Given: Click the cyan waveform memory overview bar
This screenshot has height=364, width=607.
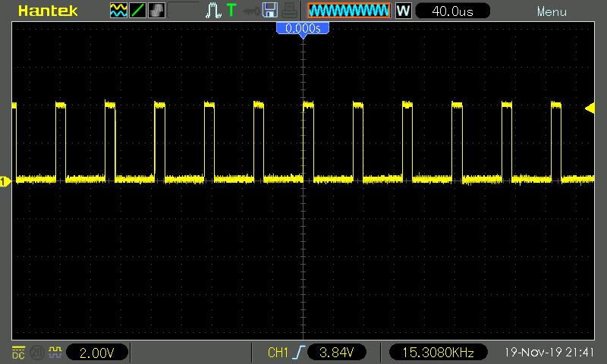Looking at the screenshot, I should coord(349,11).
